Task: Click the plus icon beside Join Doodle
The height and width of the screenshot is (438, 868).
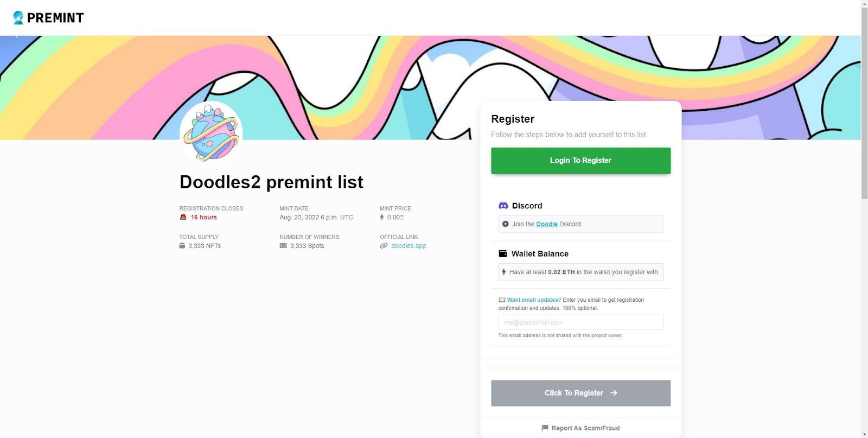Action: coord(506,224)
